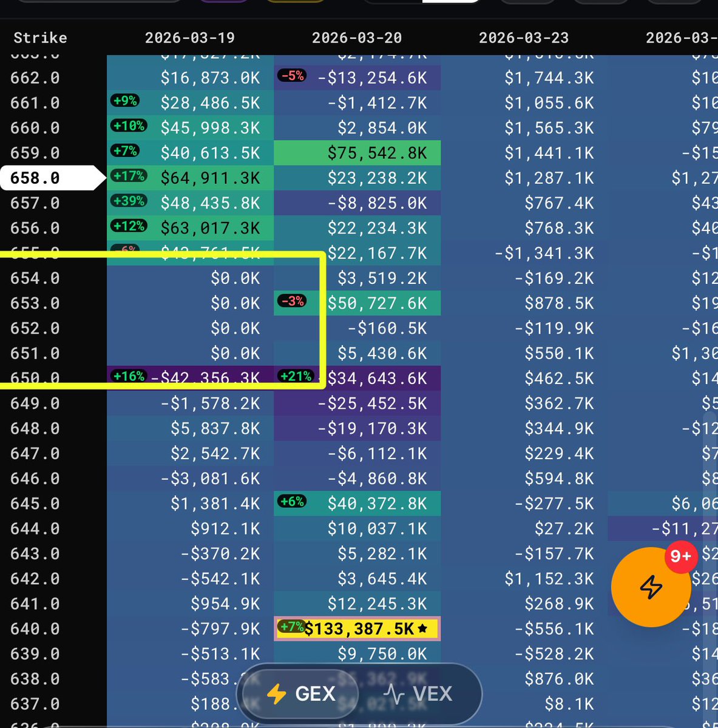Click the $12,245.3K cell
The width and height of the screenshot is (718, 728).
(x=357, y=604)
